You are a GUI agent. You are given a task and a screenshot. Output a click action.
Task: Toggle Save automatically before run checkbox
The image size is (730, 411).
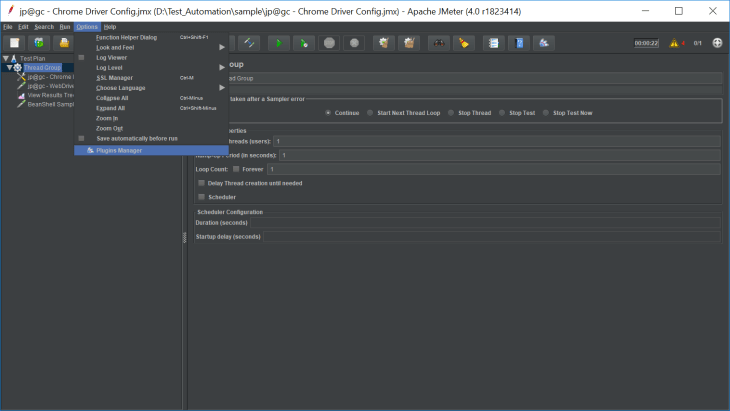pos(81,138)
